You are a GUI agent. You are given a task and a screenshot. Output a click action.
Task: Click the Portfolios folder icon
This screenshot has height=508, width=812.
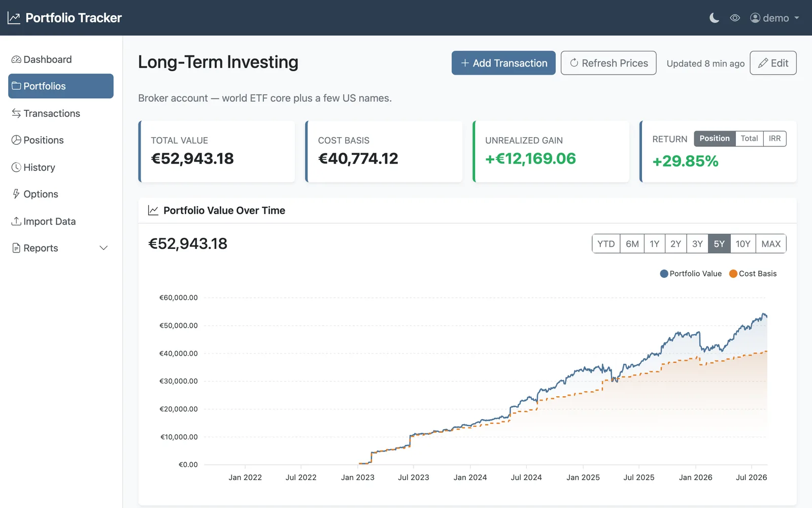16,86
